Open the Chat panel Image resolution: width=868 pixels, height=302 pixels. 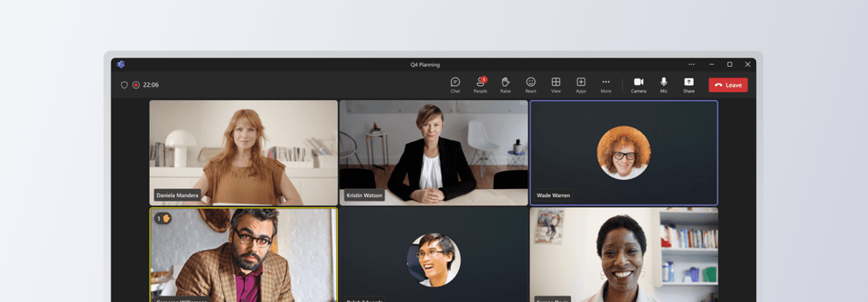tap(455, 85)
